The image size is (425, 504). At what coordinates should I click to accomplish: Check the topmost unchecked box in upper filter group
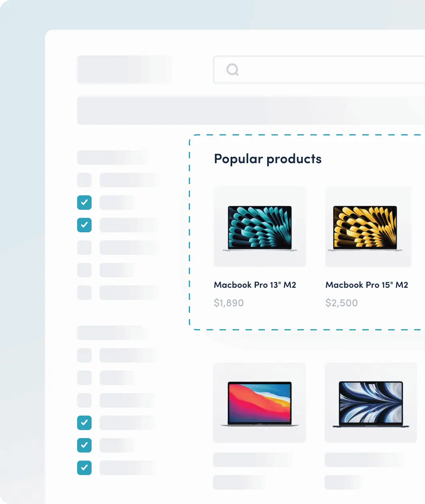click(x=84, y=180)
